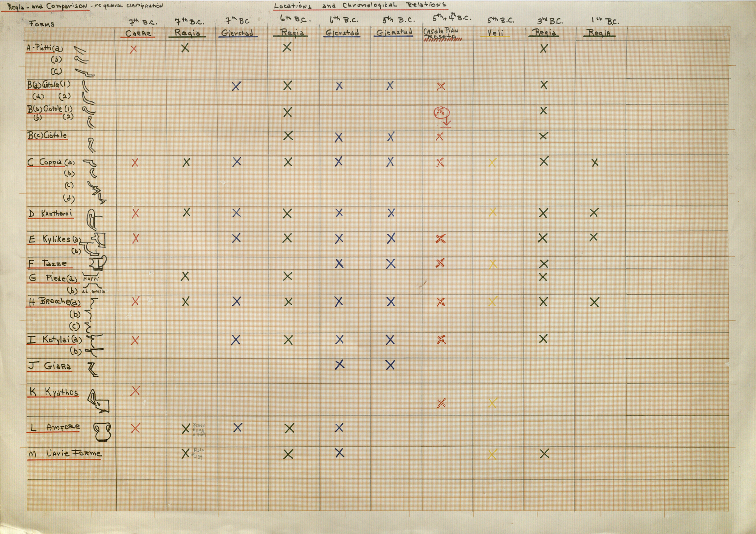Click the B(c) Ciotole profile sketch
The height and width of the screenshot is (534, 756).
[91, 145]
